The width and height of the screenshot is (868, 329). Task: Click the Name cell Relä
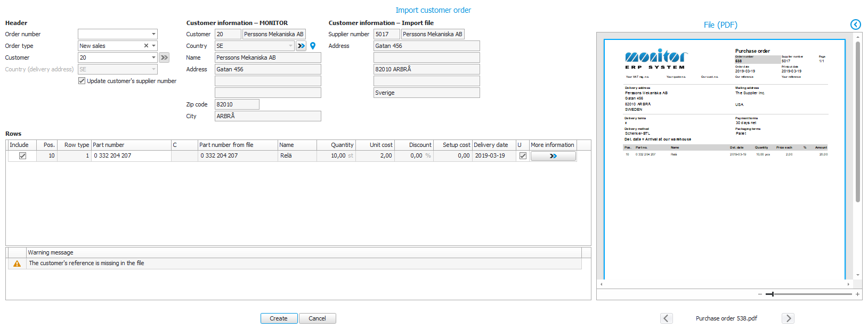tap(297, 156)
